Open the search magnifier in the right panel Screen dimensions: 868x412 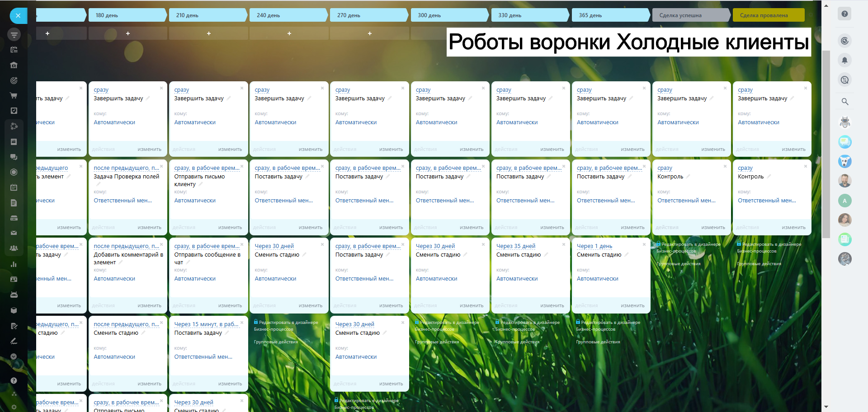point(844,102)
